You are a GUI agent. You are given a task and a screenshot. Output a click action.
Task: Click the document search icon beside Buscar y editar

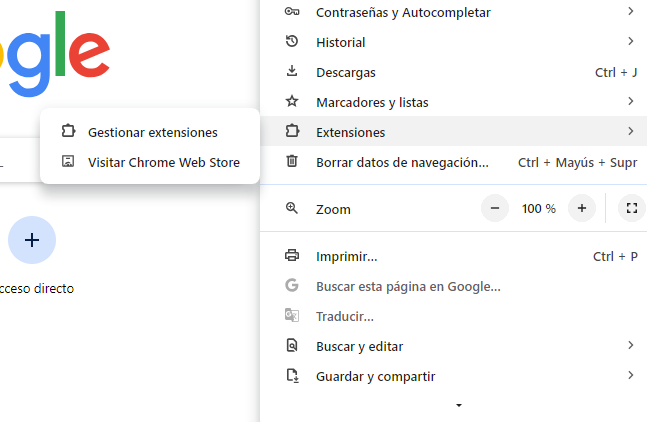click(292, 345)
